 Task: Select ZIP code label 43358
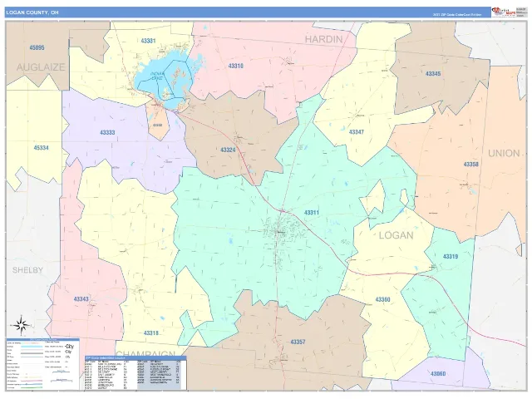coord(471,165)
